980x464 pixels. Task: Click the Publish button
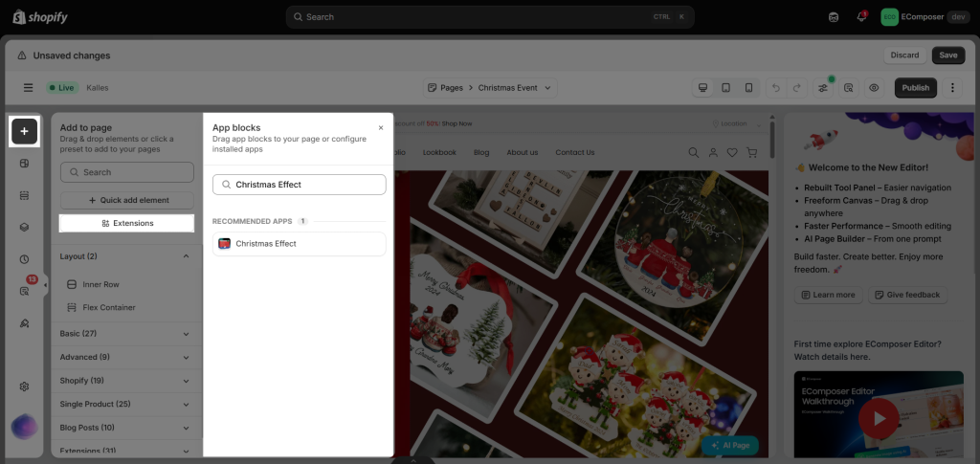(916, 88)
